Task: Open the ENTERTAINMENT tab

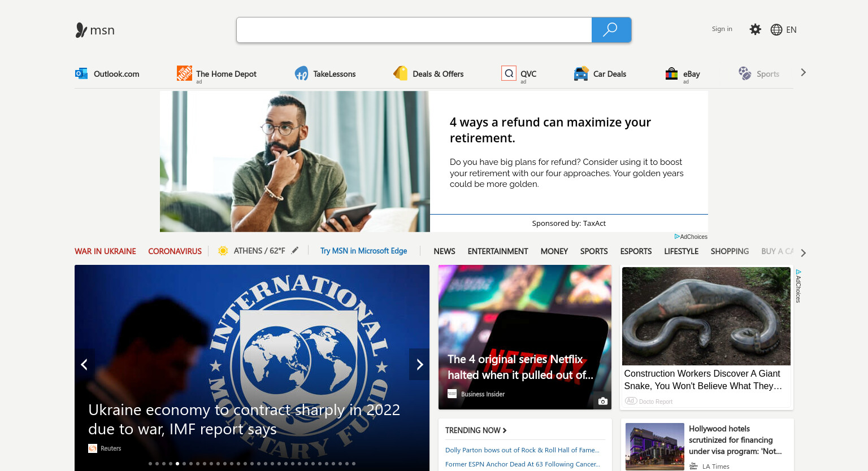Action: pos(498,251)
